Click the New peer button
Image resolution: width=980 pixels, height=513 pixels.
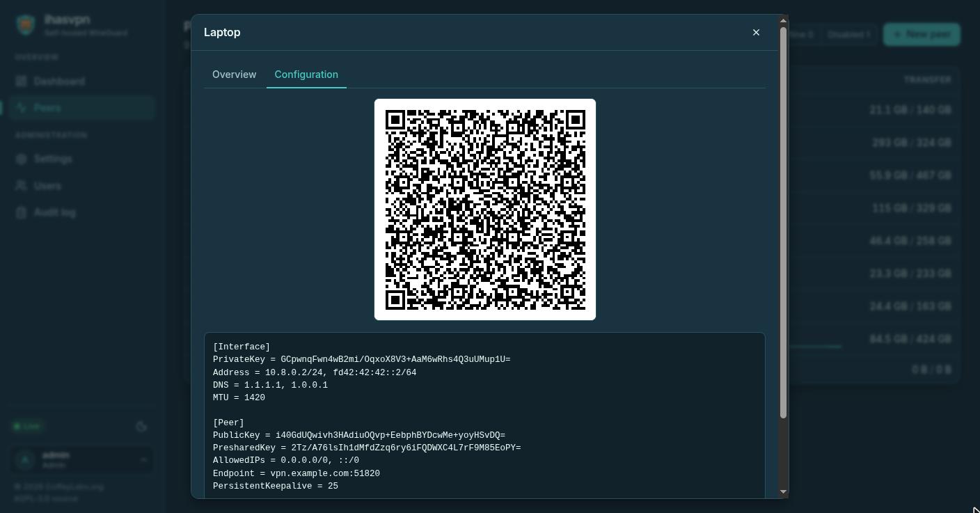pyautogui.click(x=922, y=34)
